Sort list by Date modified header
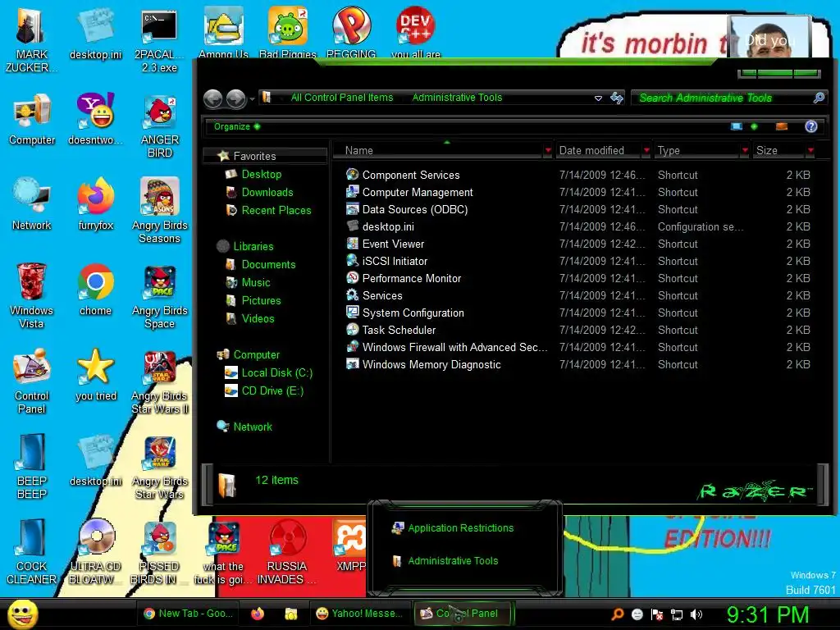Viewport: 840px width, 630px height. (597, 151)
